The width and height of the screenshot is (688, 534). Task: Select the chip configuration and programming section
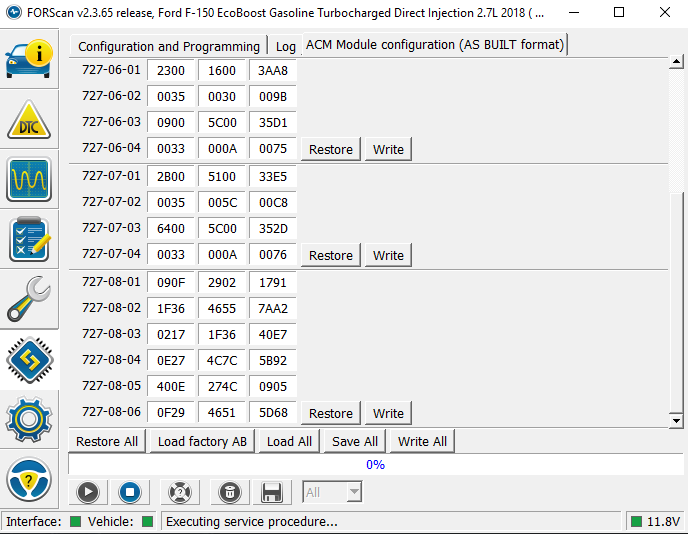coord(29,360)
